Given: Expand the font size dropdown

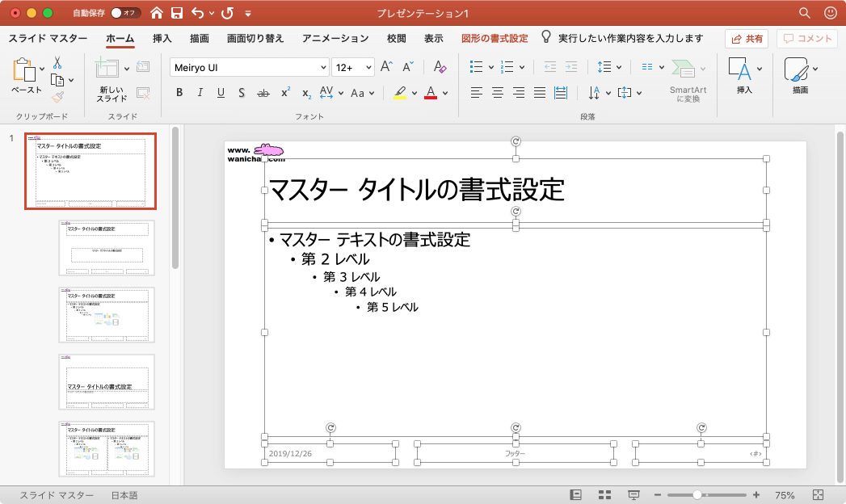Looking at the screenshot, I should [368, 68].
